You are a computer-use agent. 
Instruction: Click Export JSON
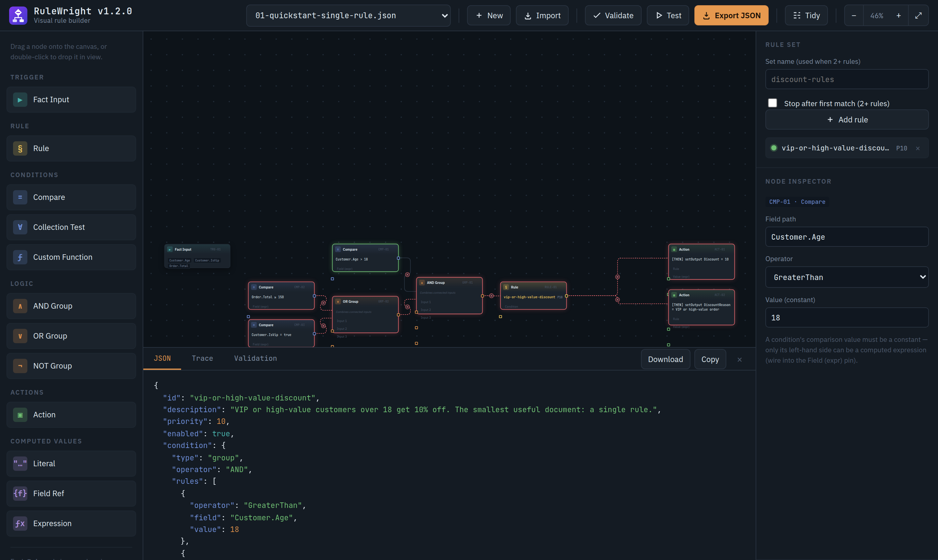732,16
